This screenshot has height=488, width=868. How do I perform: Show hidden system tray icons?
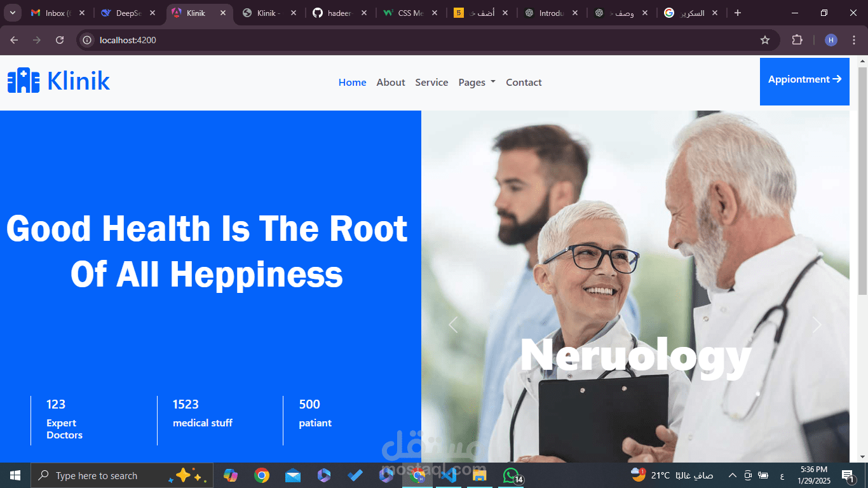(732, 475)
